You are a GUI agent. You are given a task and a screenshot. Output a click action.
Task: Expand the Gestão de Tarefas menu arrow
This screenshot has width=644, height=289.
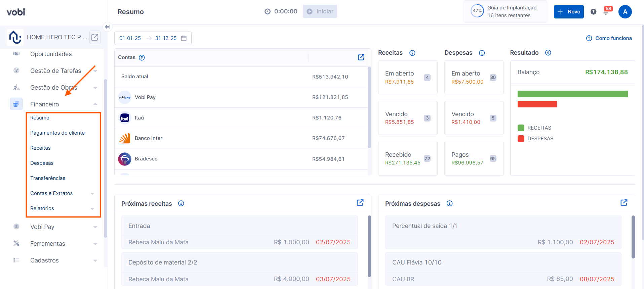pos(95,71)
